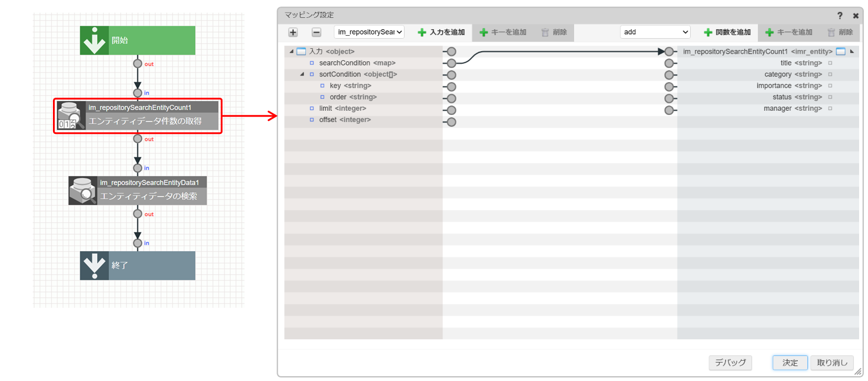Open the help question mark icon
The height and width of the screenshot is (381, 868).
[x=840, y=15]
